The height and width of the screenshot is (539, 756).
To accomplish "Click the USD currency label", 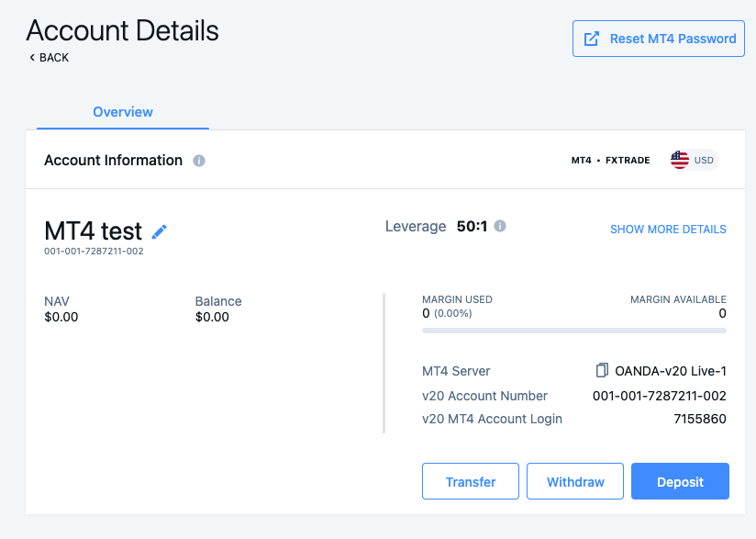I will (704, 161).
